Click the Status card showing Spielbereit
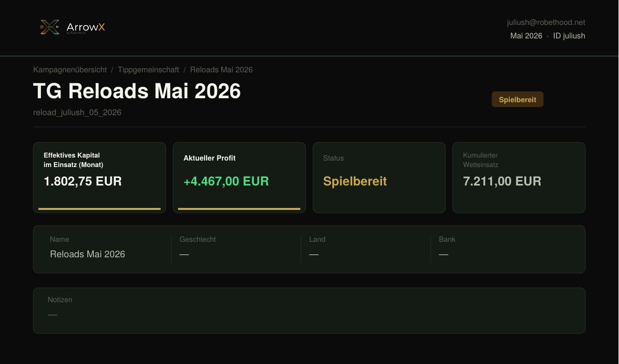 coord(379,178)
